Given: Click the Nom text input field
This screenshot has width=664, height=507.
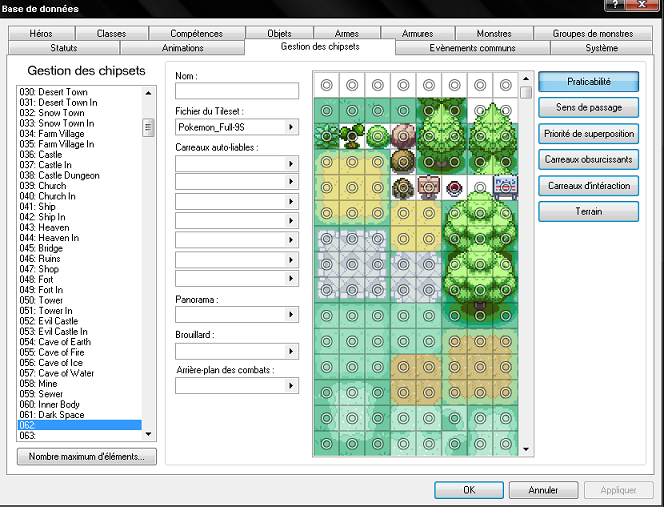Looking at the screenshot, I should [x=237, y=92].
